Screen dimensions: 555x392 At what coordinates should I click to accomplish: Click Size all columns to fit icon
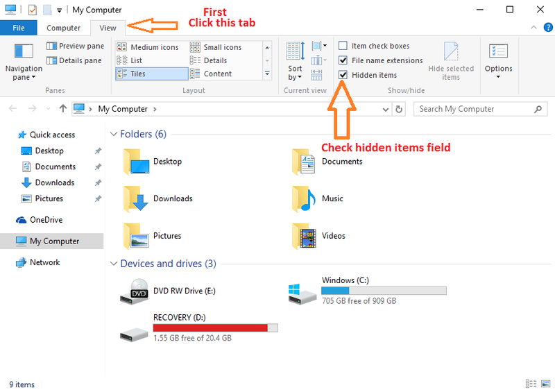pyautogui.click(x=316, y=75)
